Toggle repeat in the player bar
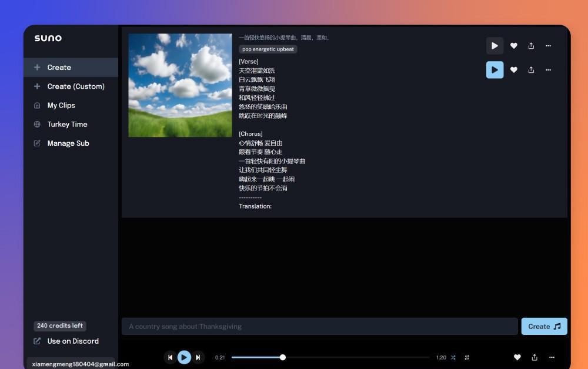The width and height of the screenshot is (588, 369). coord(467,357)
